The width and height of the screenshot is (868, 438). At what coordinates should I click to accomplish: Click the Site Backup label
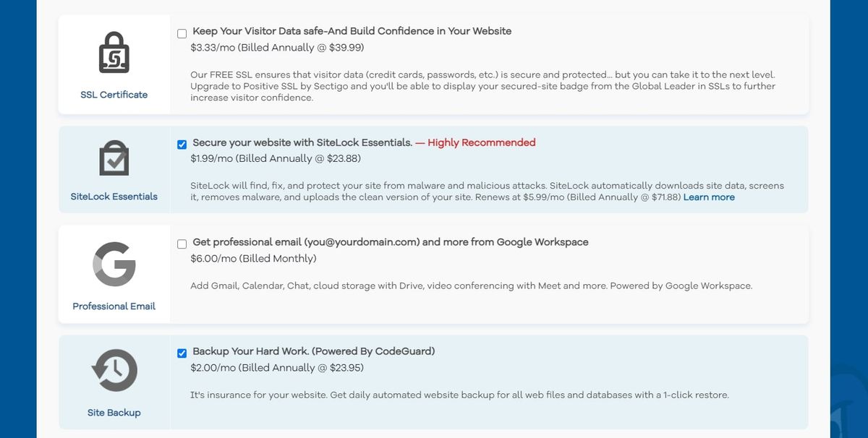point(114,413)
